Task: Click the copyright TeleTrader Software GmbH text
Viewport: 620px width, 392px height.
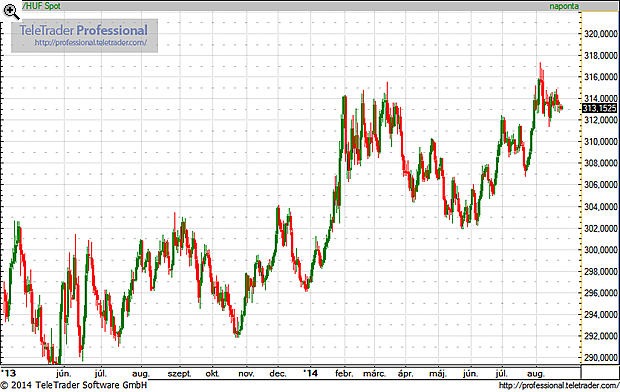Action: pyautogui.click(x=74, y=385)
